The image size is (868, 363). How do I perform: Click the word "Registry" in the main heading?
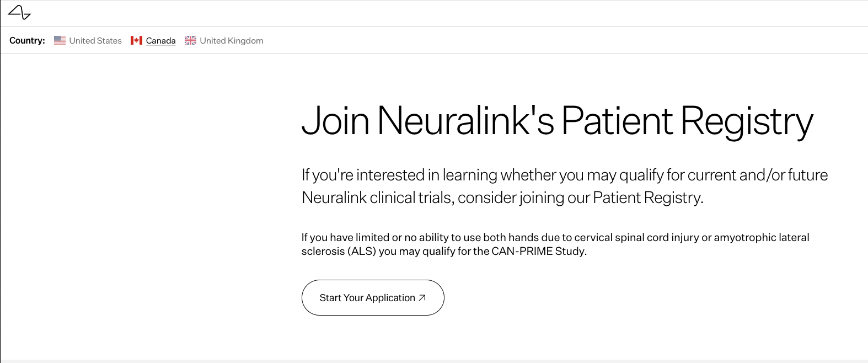747,121
